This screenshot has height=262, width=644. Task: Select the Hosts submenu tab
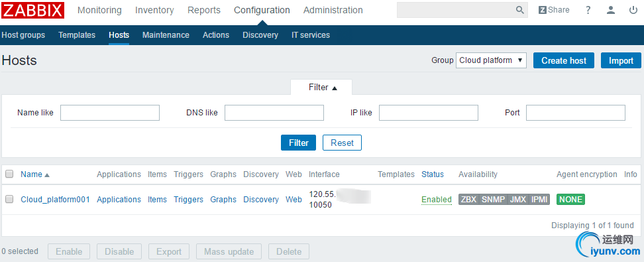click(119, 35)
